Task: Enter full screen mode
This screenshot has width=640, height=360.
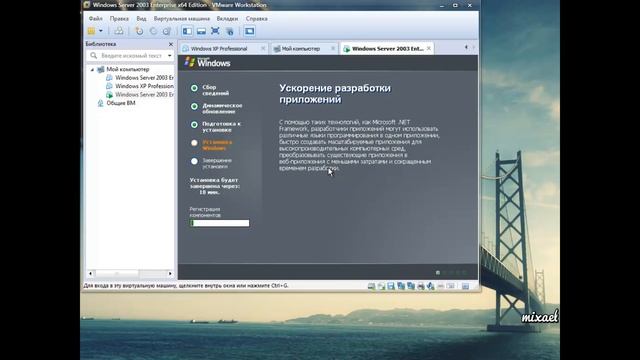Action: click(215, 31)
